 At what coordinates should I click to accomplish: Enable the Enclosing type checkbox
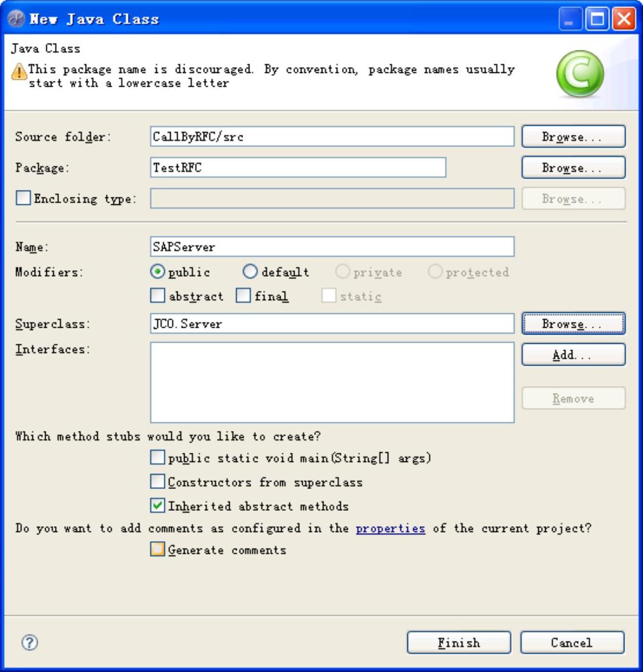point(23,198)
